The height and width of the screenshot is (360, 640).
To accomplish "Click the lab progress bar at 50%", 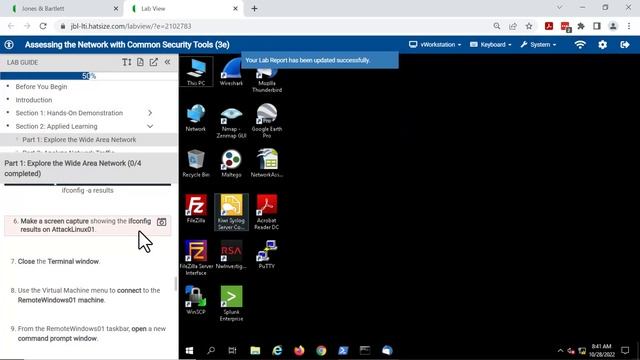I will 89,76.
